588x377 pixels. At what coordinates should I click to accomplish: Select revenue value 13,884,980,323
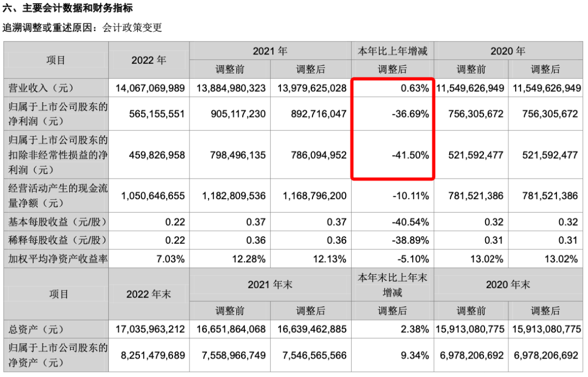click(x=231, y=88)
